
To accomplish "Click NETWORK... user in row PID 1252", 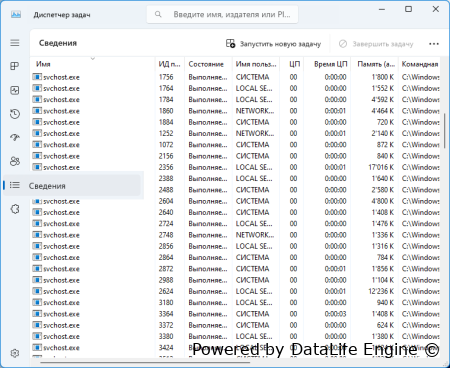I will [255, 133].
